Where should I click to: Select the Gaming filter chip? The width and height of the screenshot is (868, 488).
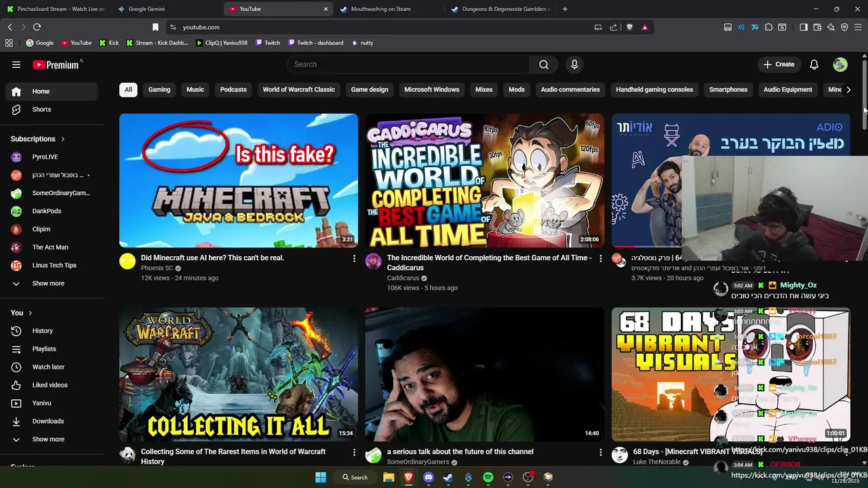click(x=159, y=89)
